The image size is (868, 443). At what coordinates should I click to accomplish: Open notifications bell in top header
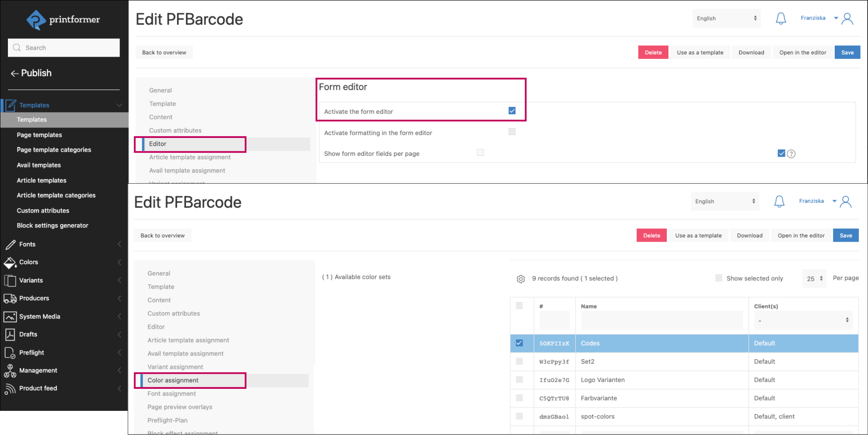pos(780,19)
